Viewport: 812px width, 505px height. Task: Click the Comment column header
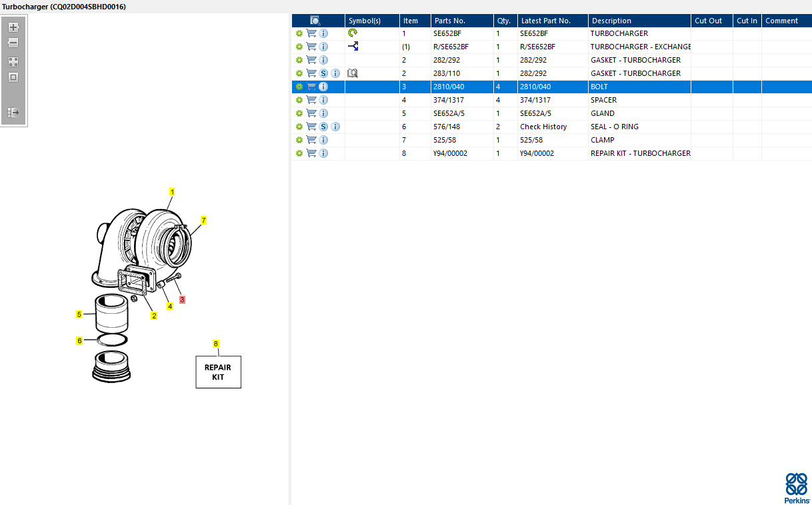coord(787,21)
